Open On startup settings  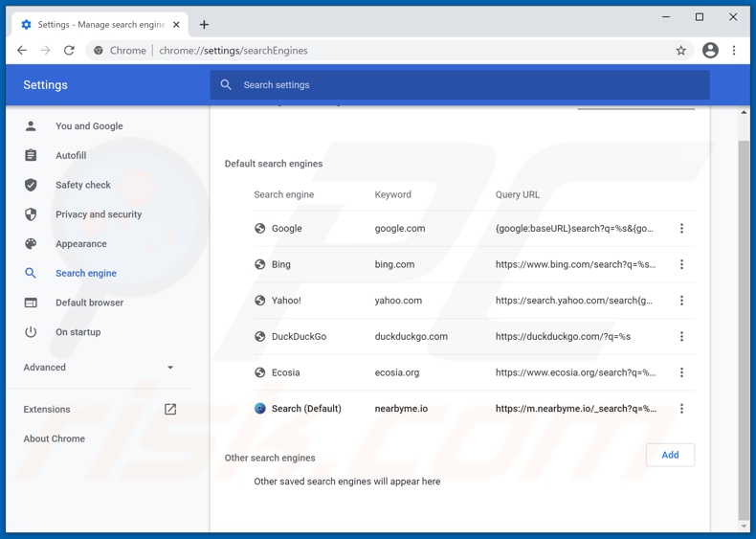pos(78,332)
